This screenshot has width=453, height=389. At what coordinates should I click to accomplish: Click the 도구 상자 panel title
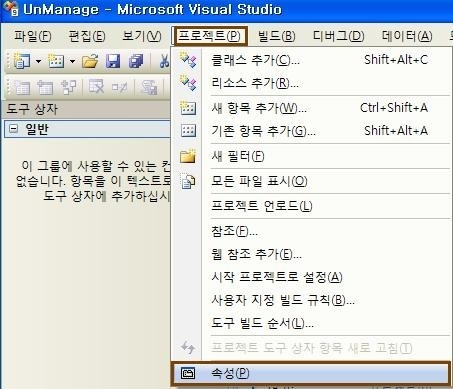point(32,109)
